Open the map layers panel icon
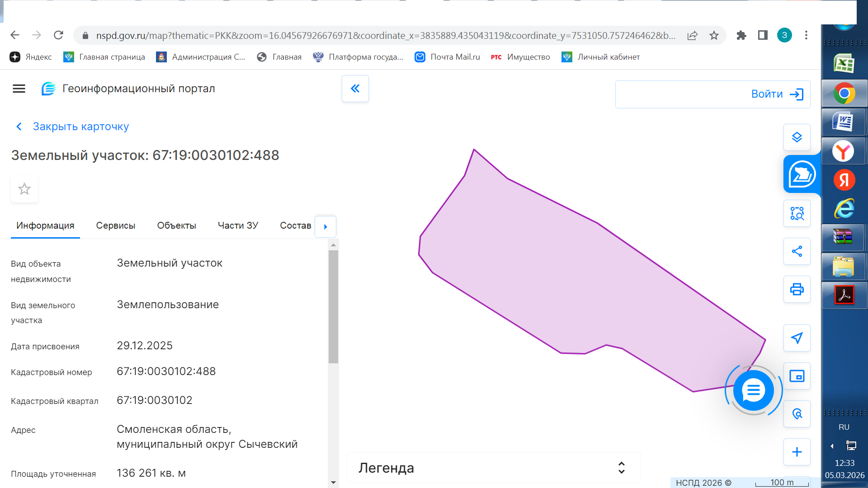 [797, 137]
